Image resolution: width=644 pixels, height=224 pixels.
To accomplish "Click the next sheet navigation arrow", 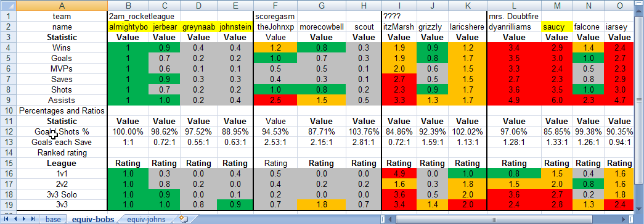I will pyautogui.click(x=24, y=219).
